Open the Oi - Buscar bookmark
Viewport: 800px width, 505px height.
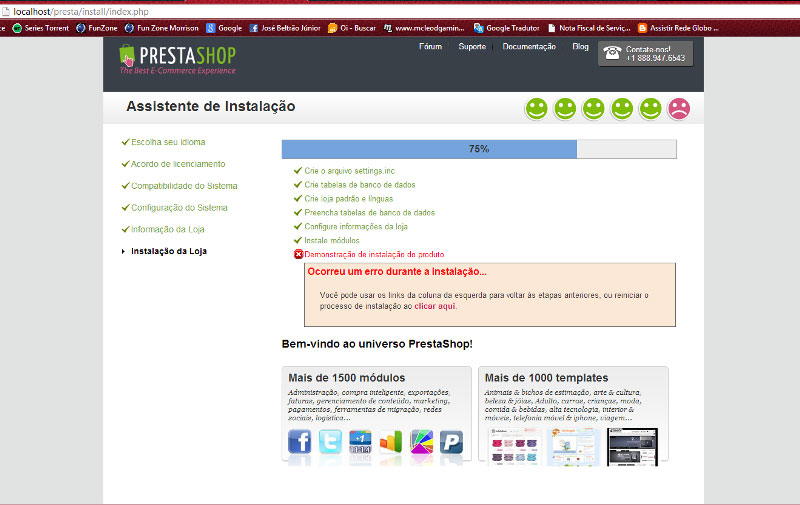pyautogui.click(x=352, y=28)
